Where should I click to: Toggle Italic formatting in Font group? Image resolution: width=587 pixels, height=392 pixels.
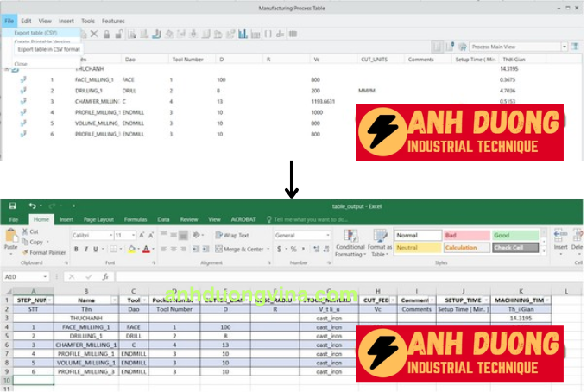click(x=86, y=250)
